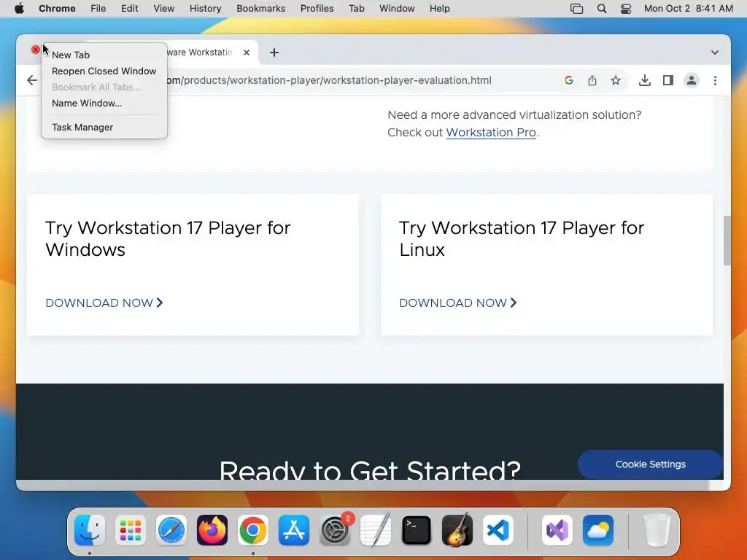Launch Firefox from the dock
Viewport: 747px width, 560px height.
click(x=212, y=530)
